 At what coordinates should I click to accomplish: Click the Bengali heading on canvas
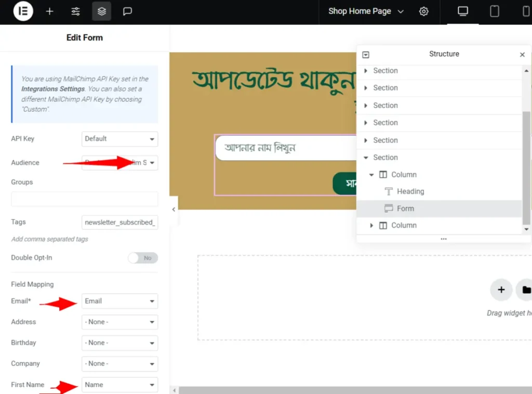(x=273, y=81)
